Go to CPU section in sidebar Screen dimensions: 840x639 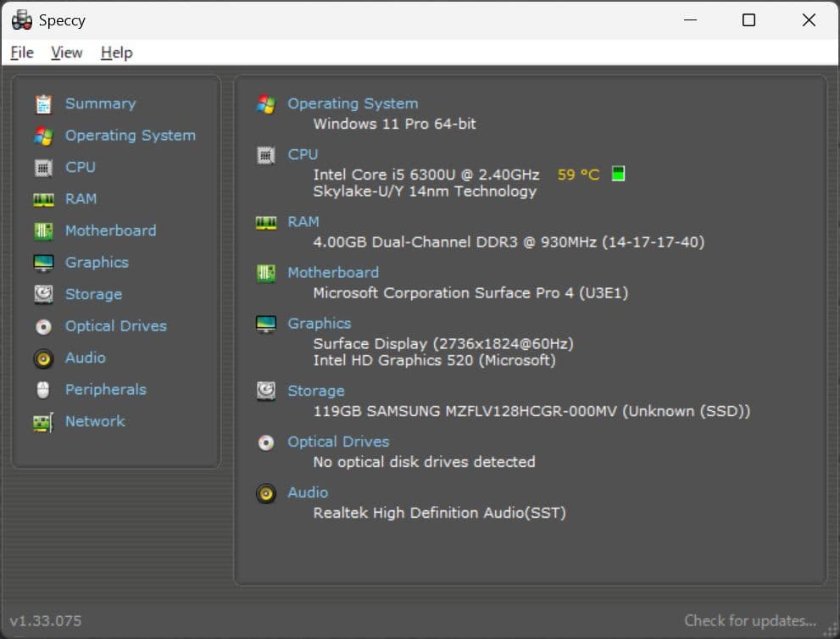point(81,167)
